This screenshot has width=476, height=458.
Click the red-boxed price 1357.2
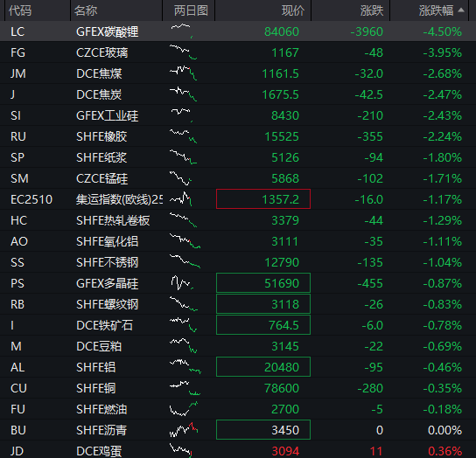point(263,199)
